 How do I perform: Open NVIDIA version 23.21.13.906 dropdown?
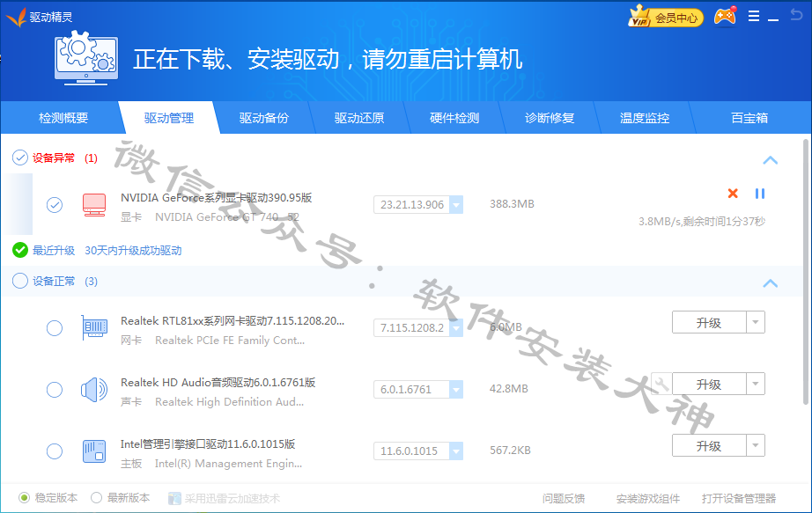coord(456,205)
